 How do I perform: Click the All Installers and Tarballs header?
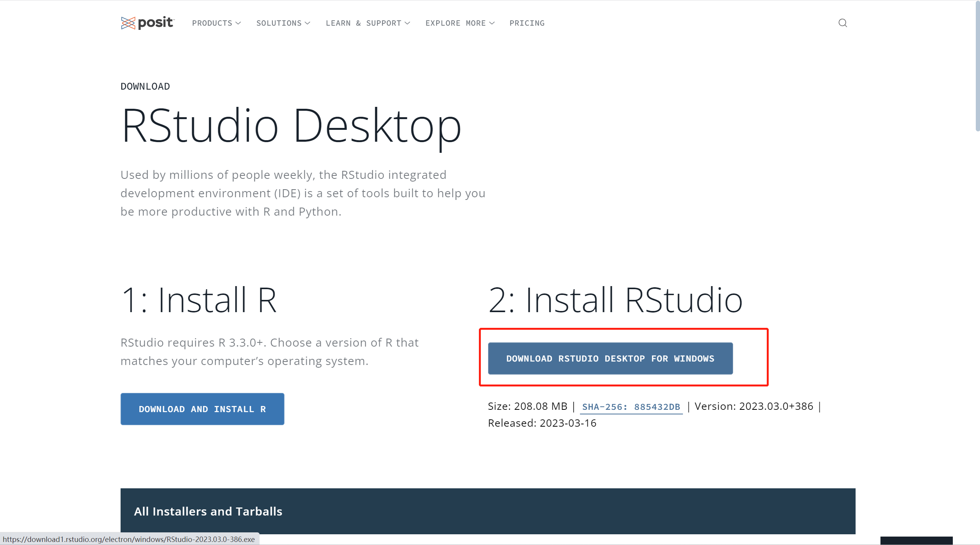pyautogui.click(x=208, y=511)
